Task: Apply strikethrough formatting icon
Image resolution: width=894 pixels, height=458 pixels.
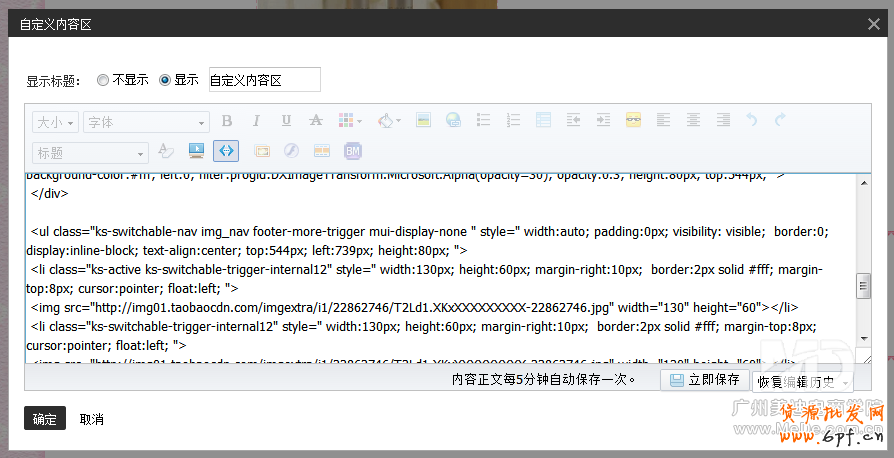Action: click(x=316, y=121)
